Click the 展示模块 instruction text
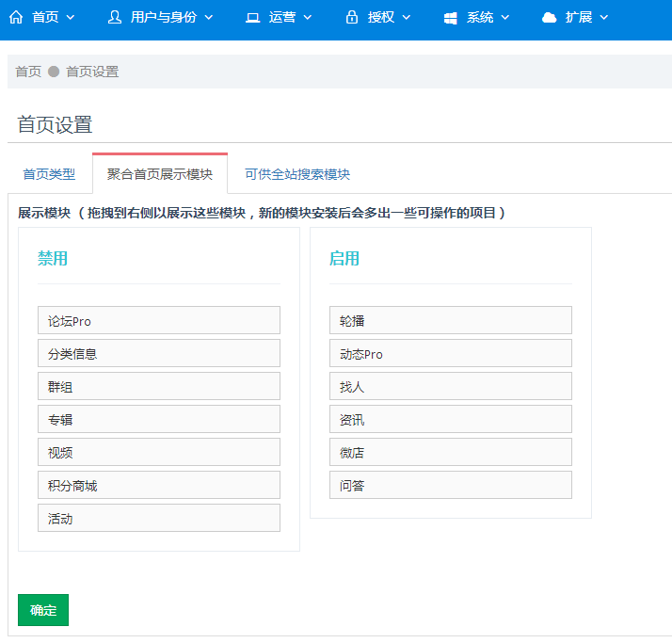The height and width of the screenshot is (643, 672). (x=262, y=213)
